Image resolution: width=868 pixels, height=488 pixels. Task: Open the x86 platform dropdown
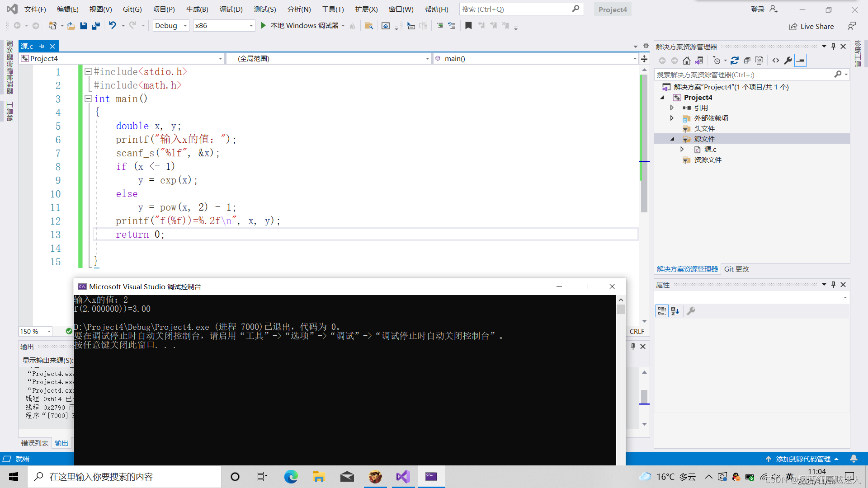(224, 26)
